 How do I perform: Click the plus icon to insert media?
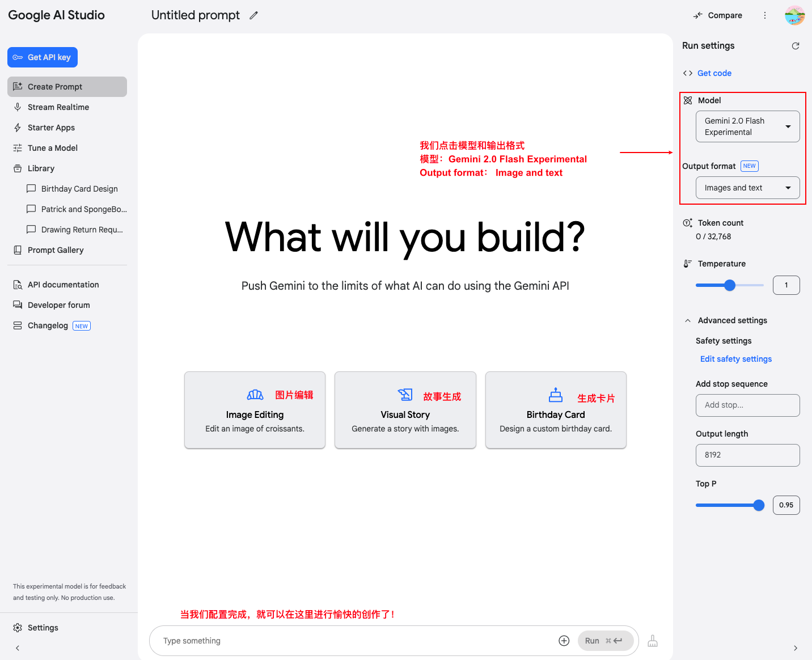564,641
